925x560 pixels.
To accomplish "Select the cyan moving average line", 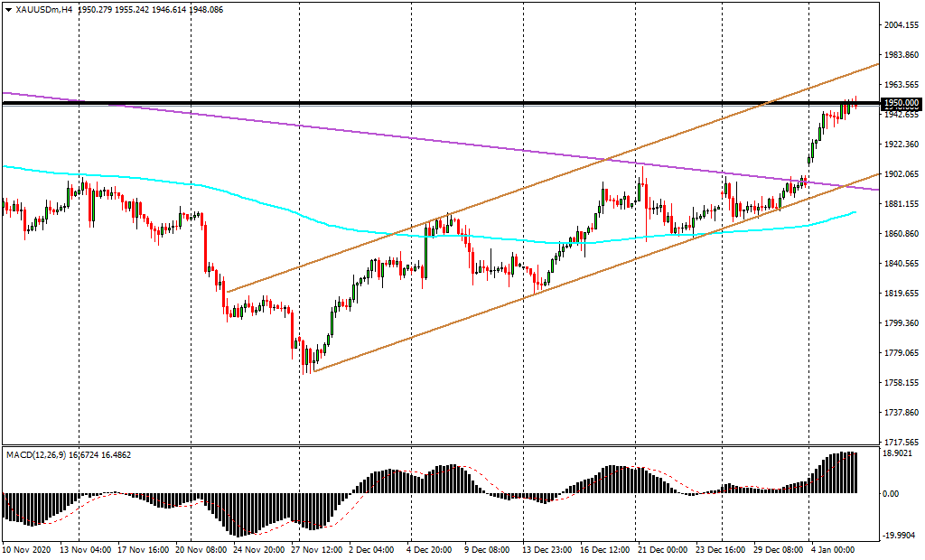I will [x=271, y=210].
